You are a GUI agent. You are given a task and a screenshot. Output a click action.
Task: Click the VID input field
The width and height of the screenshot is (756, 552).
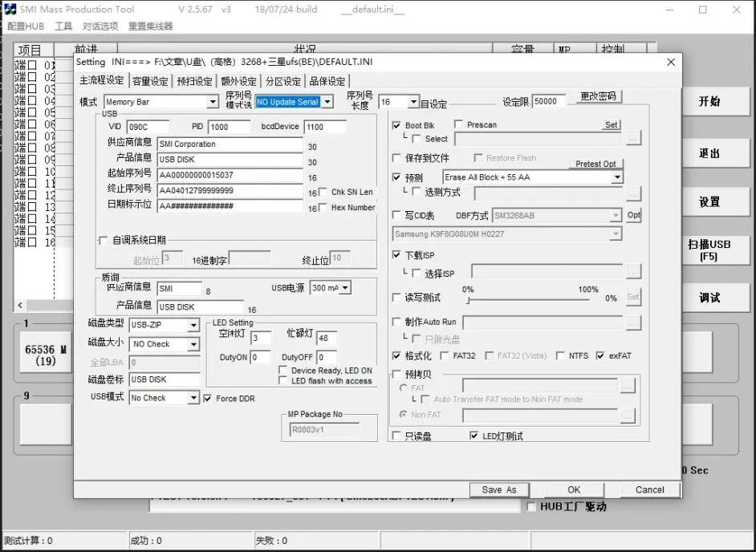pos(147,127)
